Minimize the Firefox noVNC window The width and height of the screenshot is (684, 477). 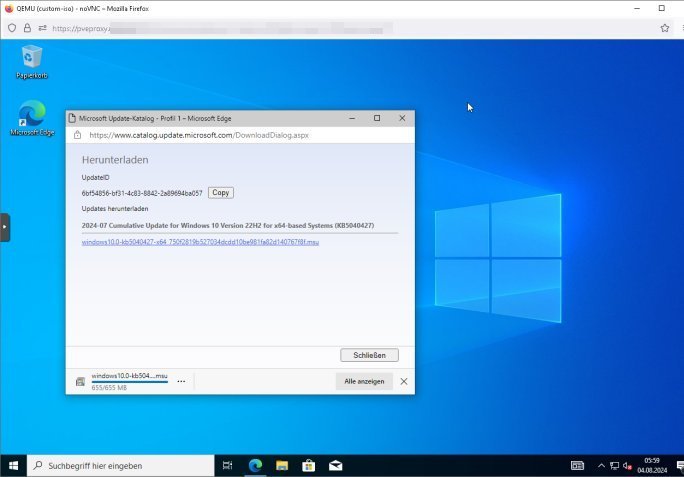(x=637, y=8)
